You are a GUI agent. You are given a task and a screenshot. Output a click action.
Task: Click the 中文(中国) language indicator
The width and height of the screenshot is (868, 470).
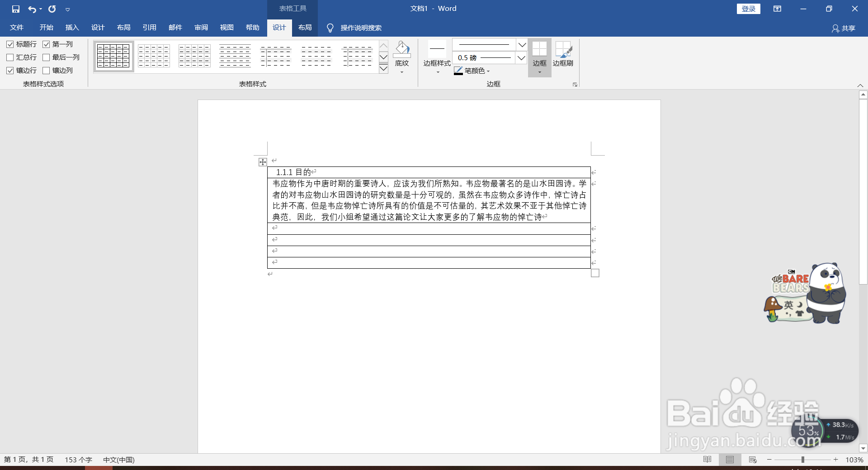pos(119,460)
